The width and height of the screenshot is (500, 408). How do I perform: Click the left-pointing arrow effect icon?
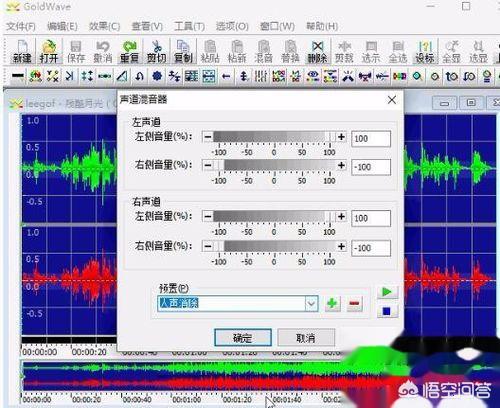coord(226,76)
